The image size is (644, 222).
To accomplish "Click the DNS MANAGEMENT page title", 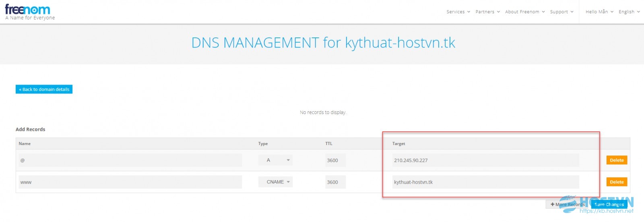I will 323,43.
